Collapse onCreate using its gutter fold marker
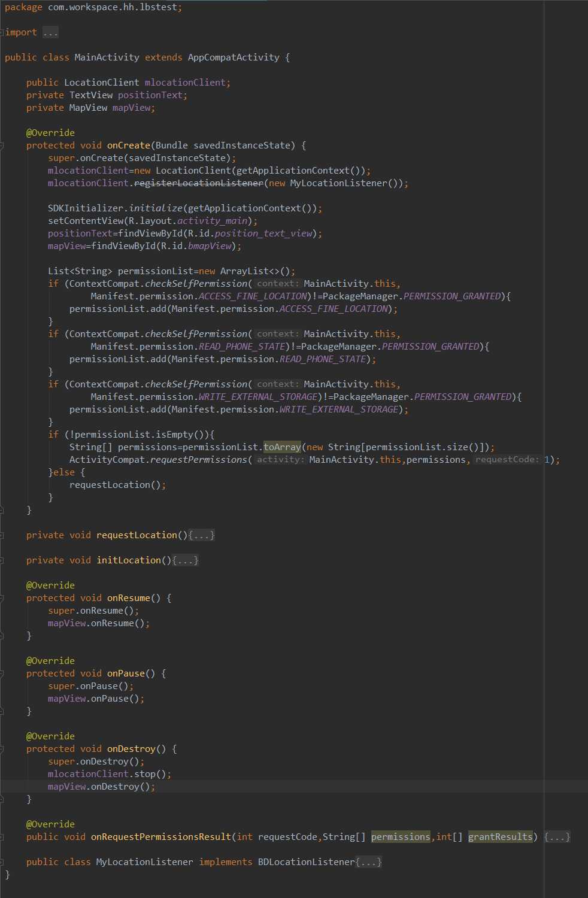Image resolution: width=588 pixels, height=898 pixels. (x=2, y=145)
